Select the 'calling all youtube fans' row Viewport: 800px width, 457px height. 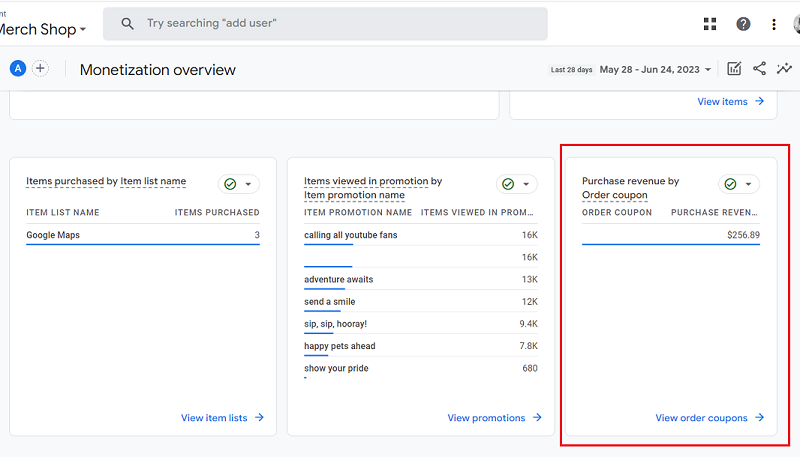point(420,235)
